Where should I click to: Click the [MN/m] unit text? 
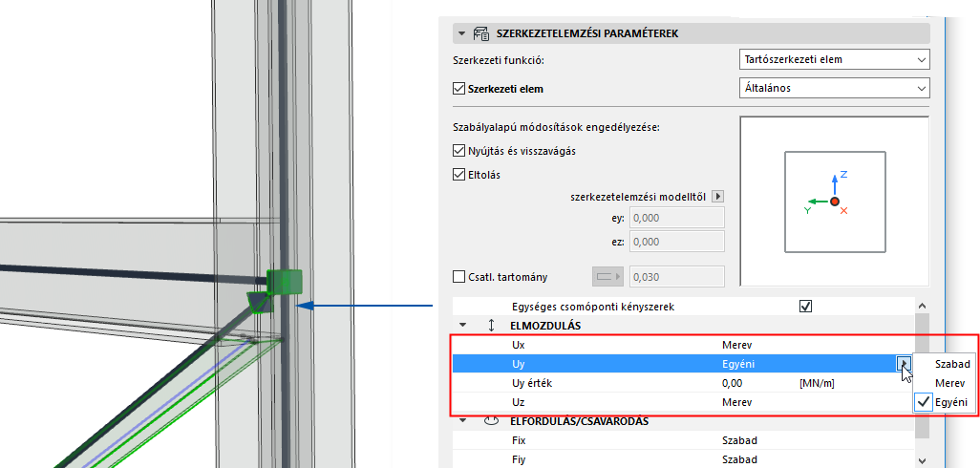click(x=817, y=383)
